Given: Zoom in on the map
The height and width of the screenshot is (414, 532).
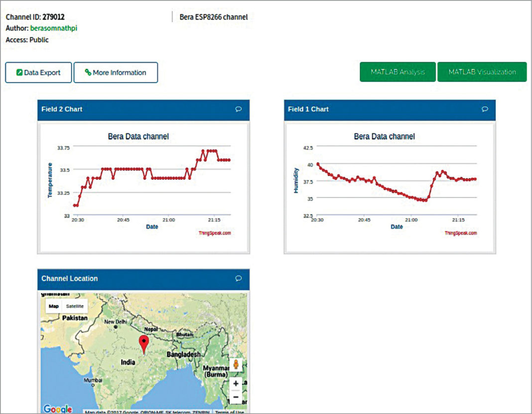Looking at the screenshot, I should 236,384.
